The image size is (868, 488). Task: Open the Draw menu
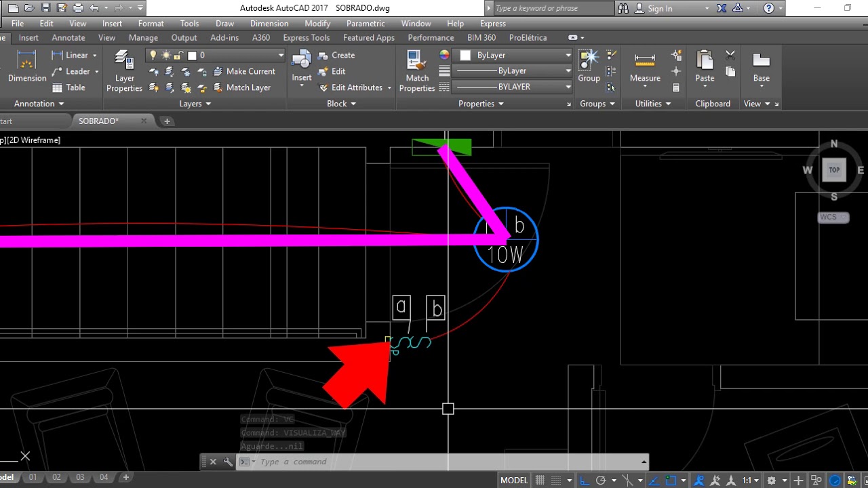pos(224,24)
